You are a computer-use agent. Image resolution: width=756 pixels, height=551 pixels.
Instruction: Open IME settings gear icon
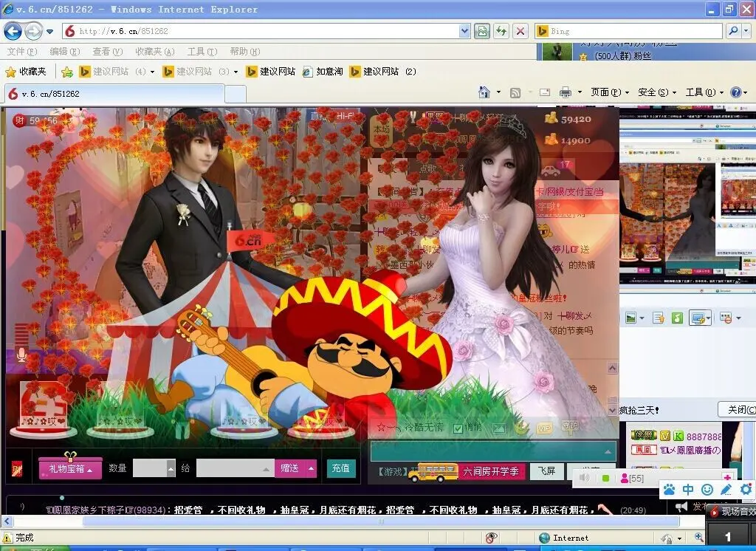(x=746, y=489)
